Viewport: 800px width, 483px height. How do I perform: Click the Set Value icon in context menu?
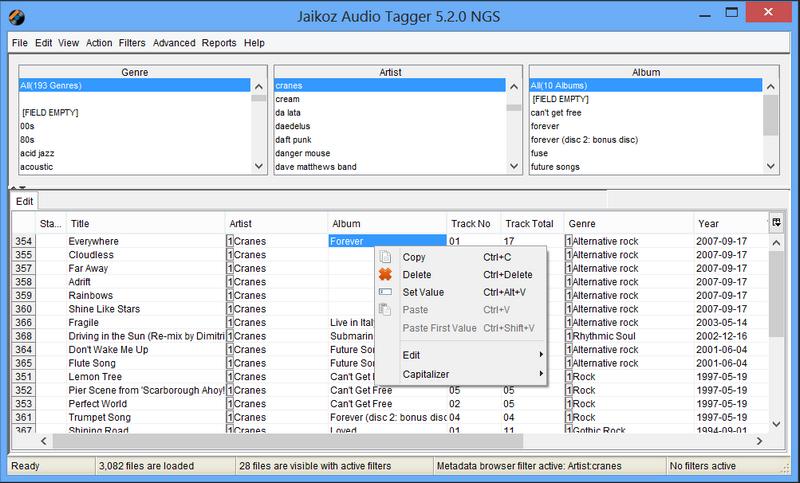click(385, 292)
